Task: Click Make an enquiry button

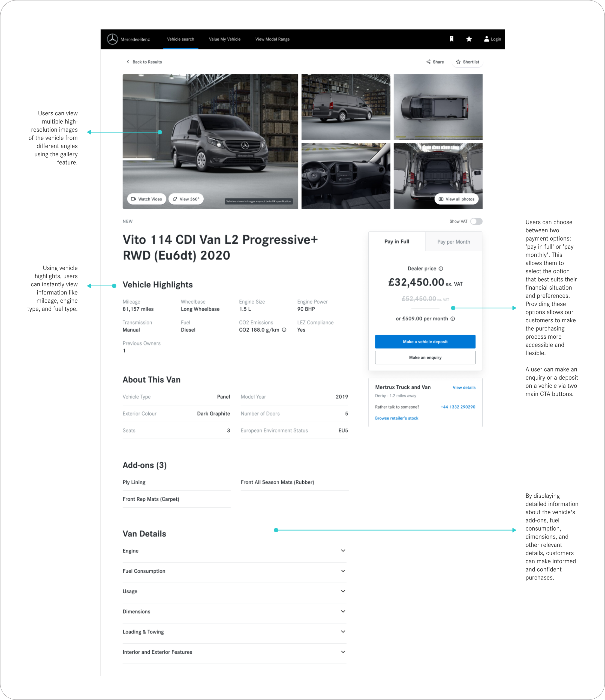Action: coord(425,357)
